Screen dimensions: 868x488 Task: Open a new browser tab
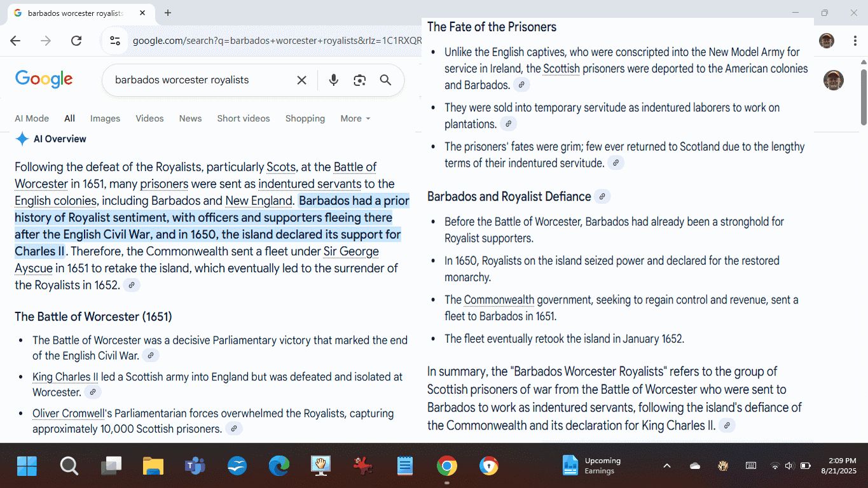point(168,13)
